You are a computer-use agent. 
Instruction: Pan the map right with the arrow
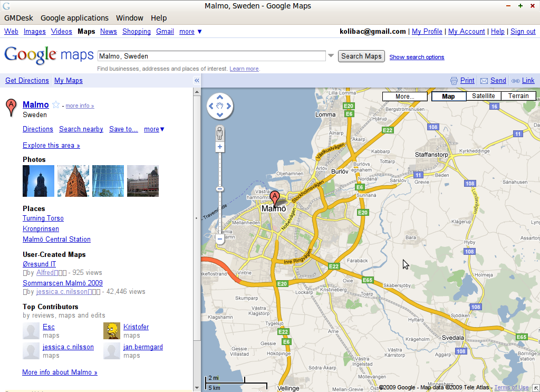pyautogui.click(x=229, y=106)
